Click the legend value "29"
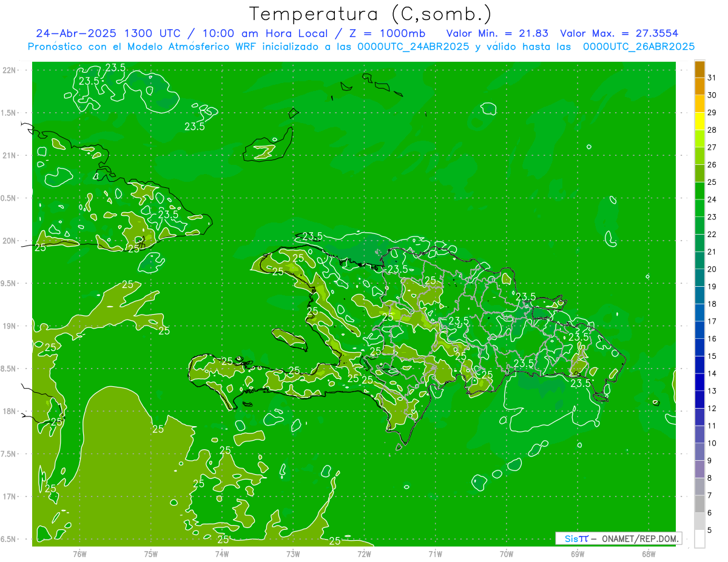The image size is (728, 562). coord(712,113)
